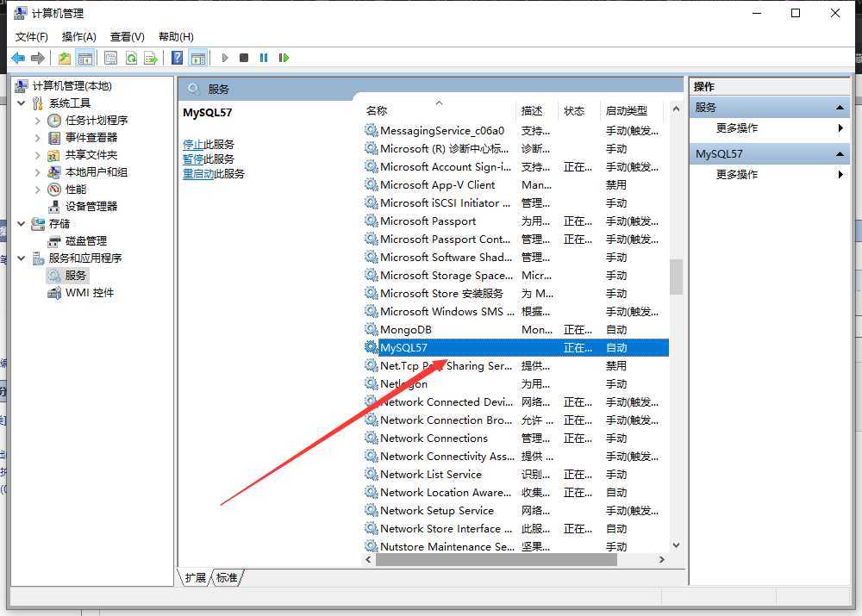Click the Forward arrow toolbar icon

coord(38,58)
